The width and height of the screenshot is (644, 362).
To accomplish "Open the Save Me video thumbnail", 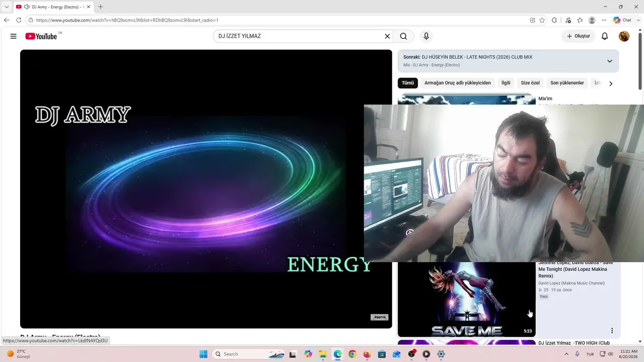I will (466, 299).
